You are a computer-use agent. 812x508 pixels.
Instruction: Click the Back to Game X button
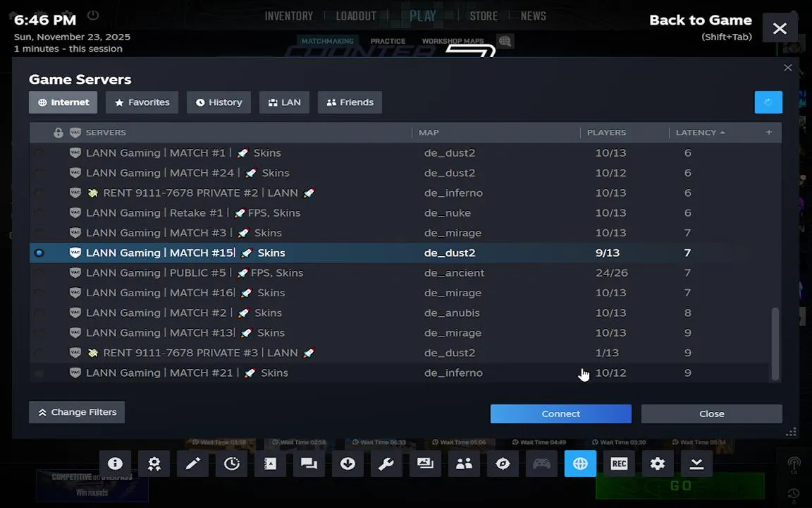(x=780, y=28)
